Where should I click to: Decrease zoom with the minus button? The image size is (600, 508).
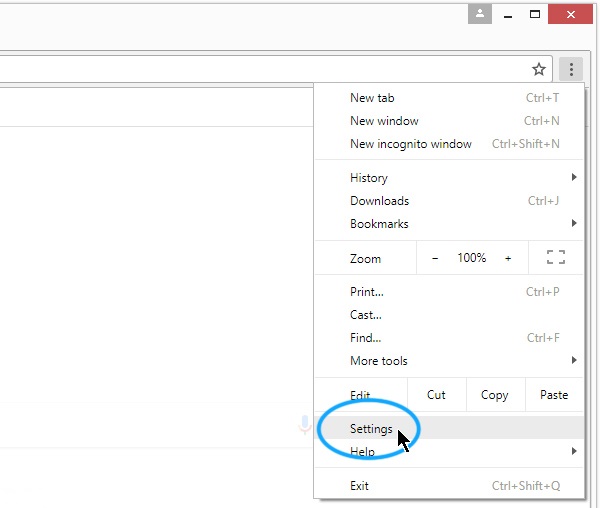click(x=435, y=259)
